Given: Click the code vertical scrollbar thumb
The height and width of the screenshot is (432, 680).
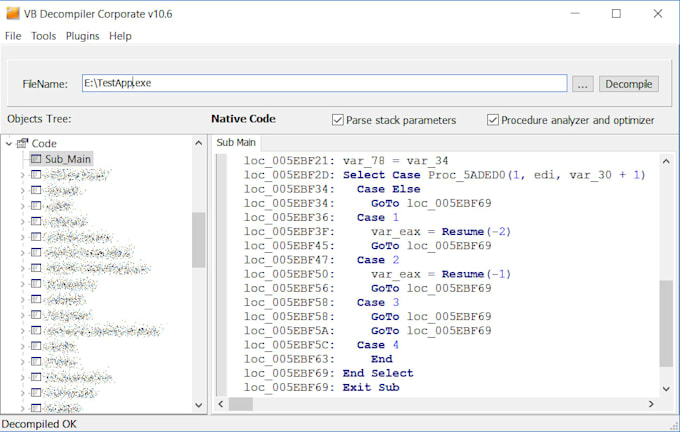Looking at the screenshot, I should [x=666, y=324].
